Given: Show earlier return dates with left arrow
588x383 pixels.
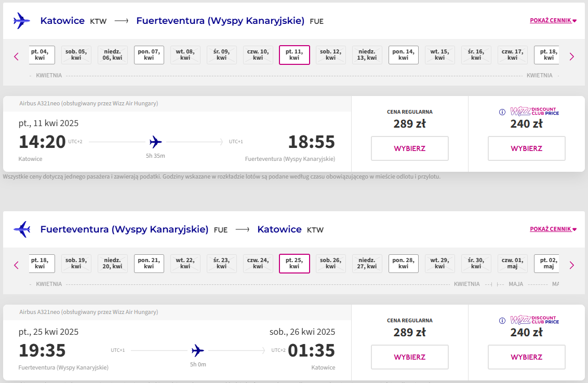Looking at the screenshot, I should (x=16, y=265).
